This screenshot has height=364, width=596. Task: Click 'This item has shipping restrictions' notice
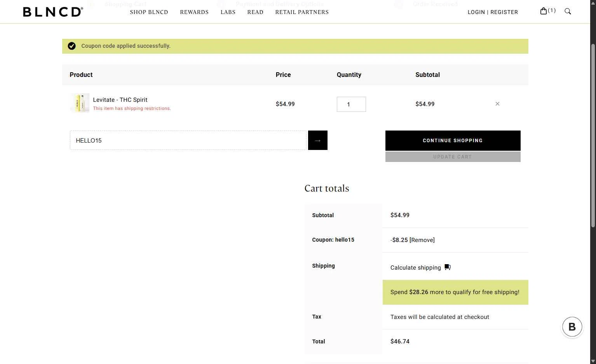point(132,108)
